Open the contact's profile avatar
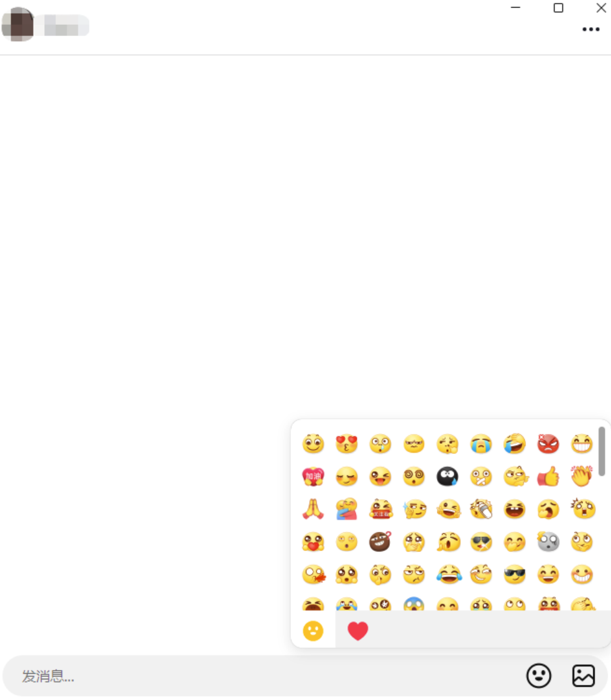Screen dimensions: 611x700 pos(18,24)
